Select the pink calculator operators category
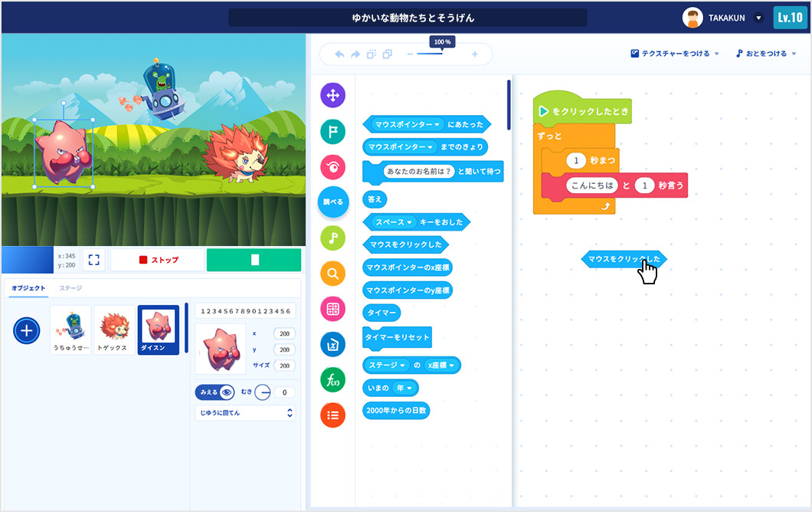Screen dimensions: 812x512 [x=332, y=308]
